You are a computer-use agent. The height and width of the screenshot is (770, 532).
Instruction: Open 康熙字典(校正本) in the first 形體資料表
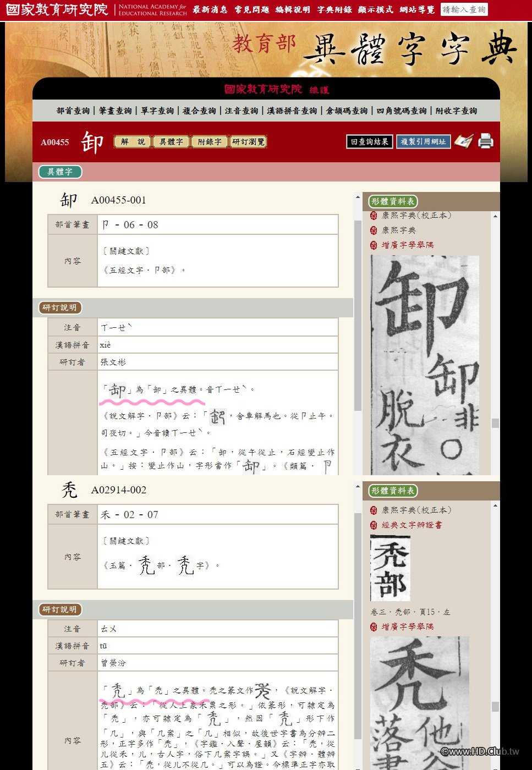click(x=416, y=216)
